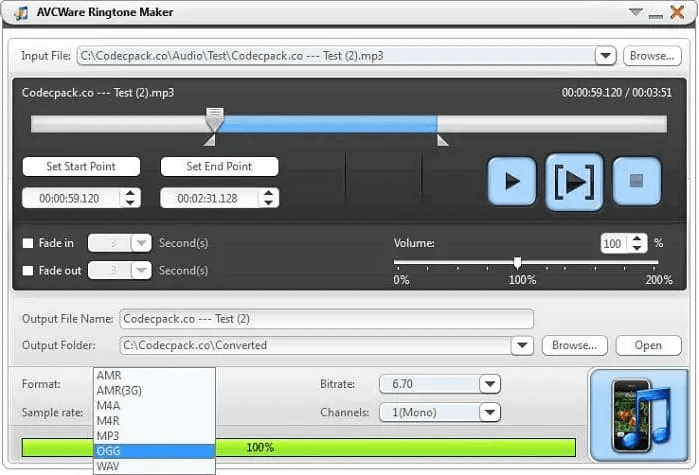Open the Channels dropdown showing 1(Mono)
The height and width of the screenshot is (475, 699).
[x=489, y=412]
